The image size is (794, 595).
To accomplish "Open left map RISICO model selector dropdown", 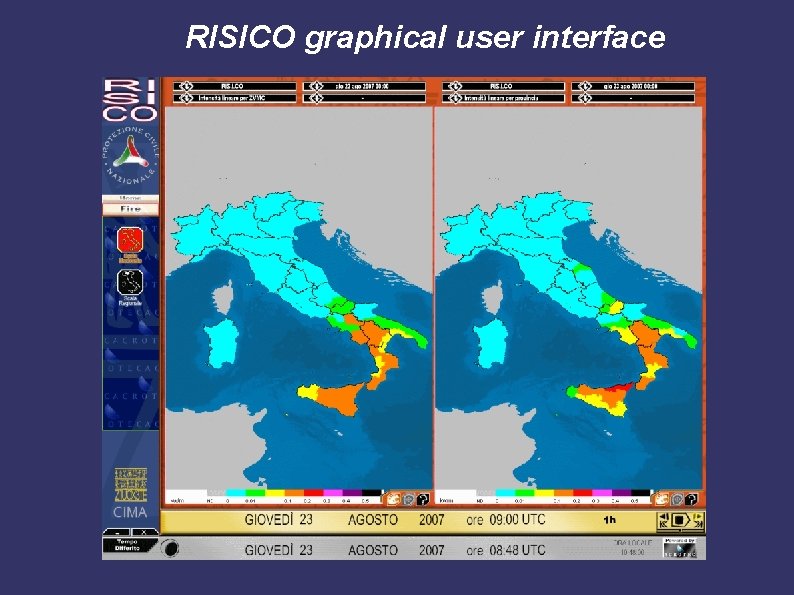I will [234, 87].
